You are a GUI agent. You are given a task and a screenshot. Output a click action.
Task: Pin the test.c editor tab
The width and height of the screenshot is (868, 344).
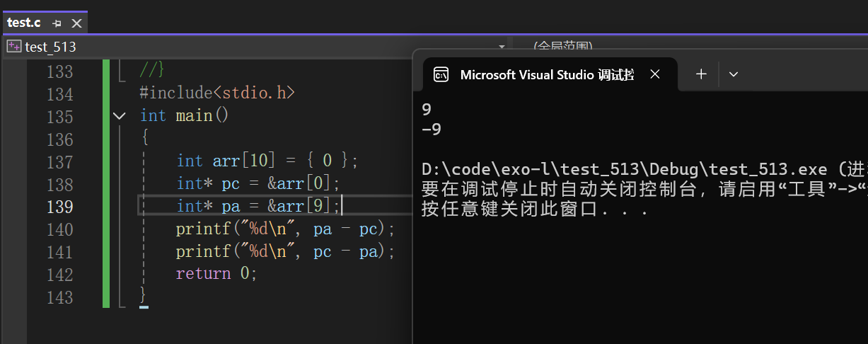point(57,23)
